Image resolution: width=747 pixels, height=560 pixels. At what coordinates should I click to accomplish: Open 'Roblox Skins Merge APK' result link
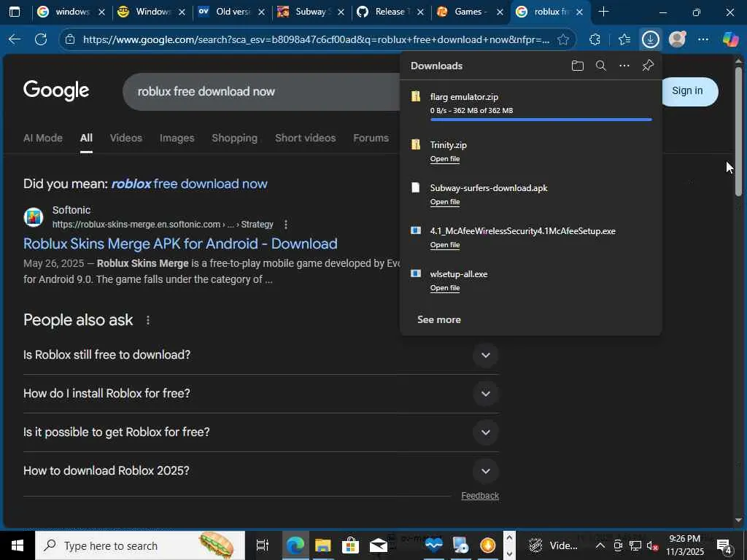[180, 244]
